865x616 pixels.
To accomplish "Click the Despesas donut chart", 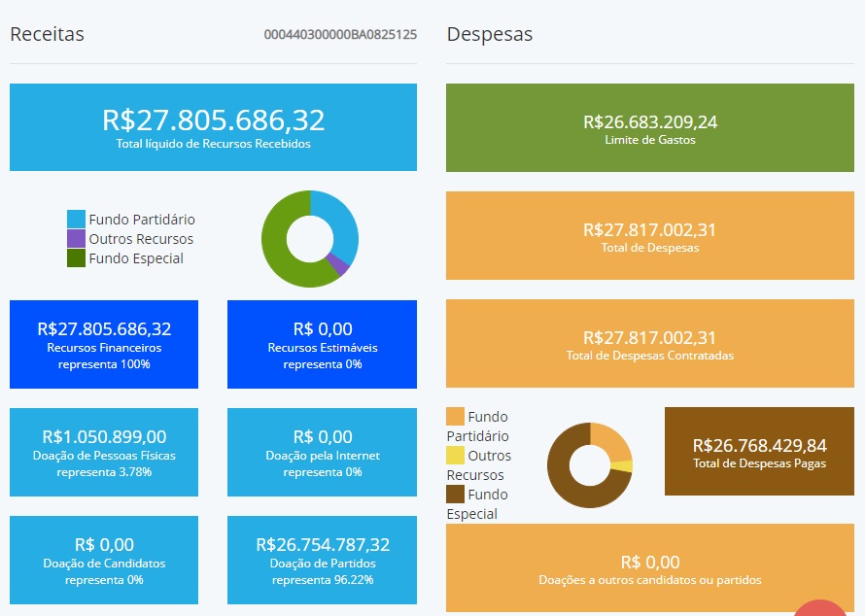I will (589, 464).
